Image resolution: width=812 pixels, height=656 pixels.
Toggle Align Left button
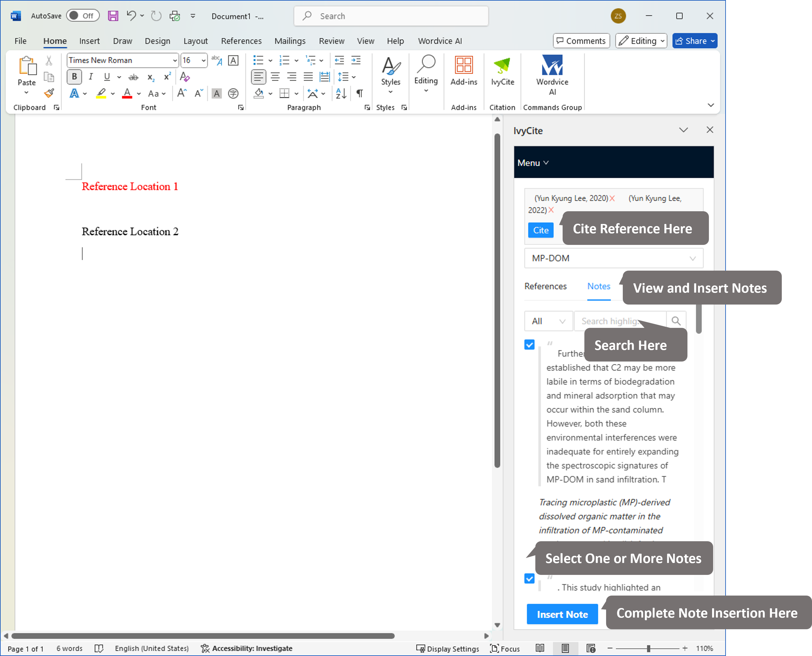tap(258, 77)
